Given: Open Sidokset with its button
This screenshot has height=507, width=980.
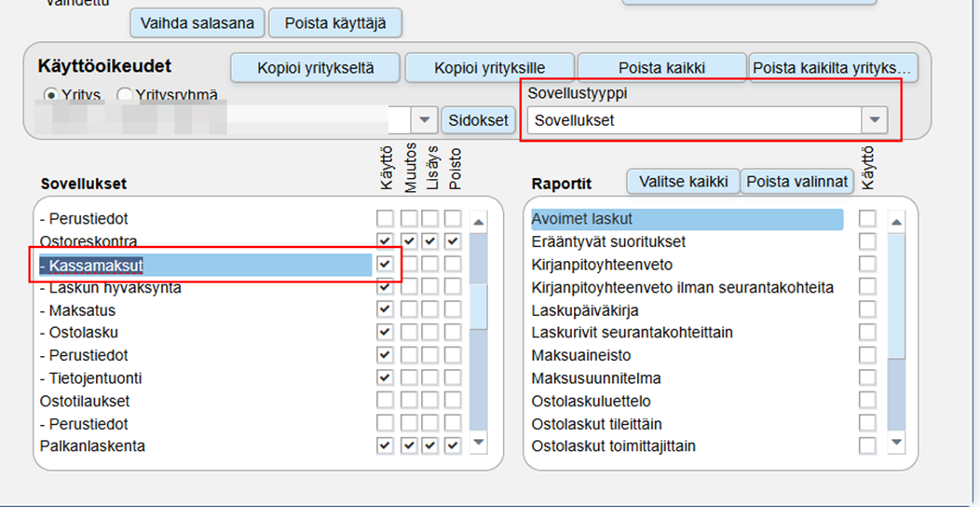Looking at the screenshot, I should pos(479,120).
